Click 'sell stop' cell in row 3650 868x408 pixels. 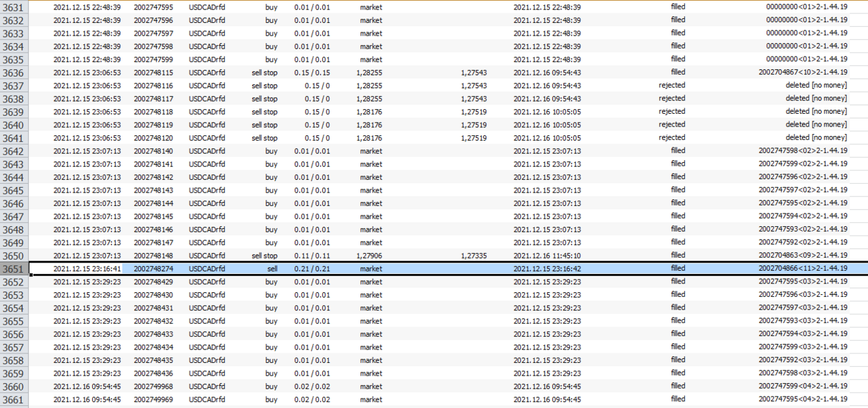point(264,256)
